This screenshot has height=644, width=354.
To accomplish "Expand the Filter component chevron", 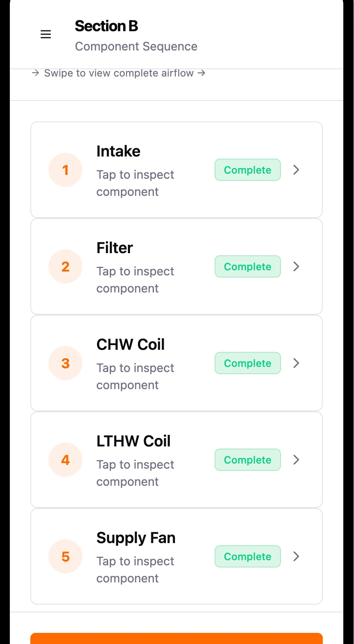I will tap(296, 267).
